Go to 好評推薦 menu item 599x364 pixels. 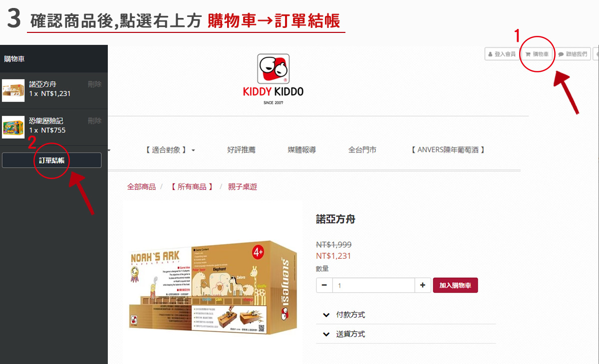pyautogui.click(x=241, y=150)
